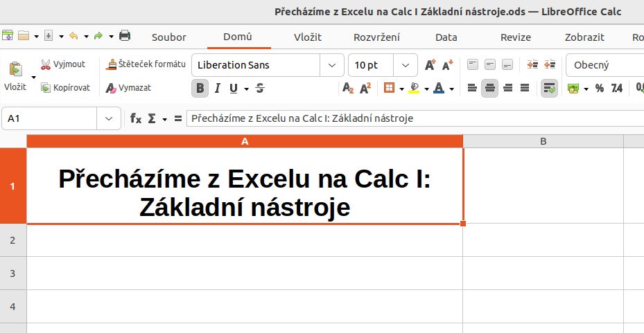The image size is (644, 333).
Task: Align cell content to bottom
Action: tap(507, 65)
